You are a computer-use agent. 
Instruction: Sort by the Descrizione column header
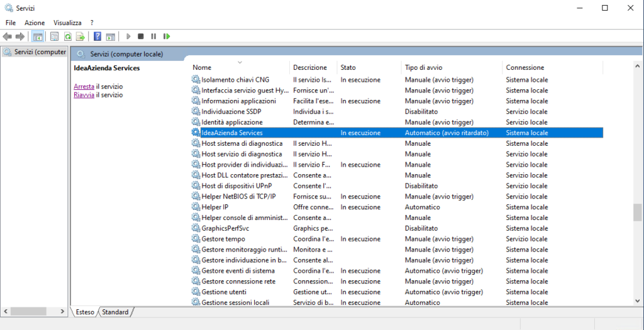(314, 67)
